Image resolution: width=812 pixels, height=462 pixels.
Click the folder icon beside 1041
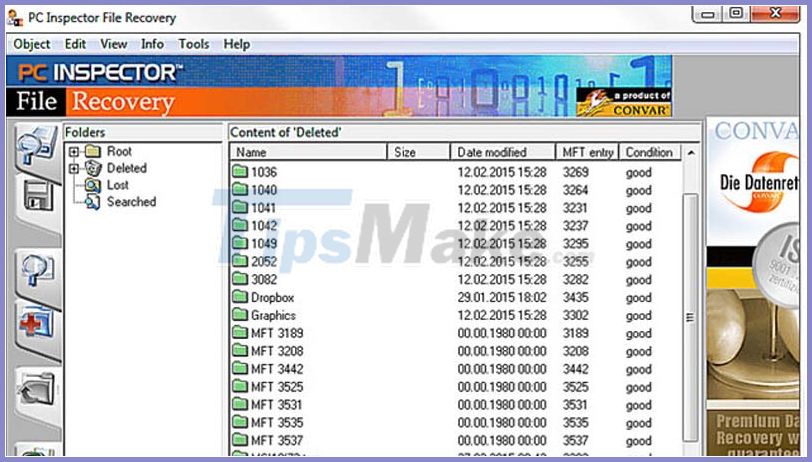tap(240, 207)
